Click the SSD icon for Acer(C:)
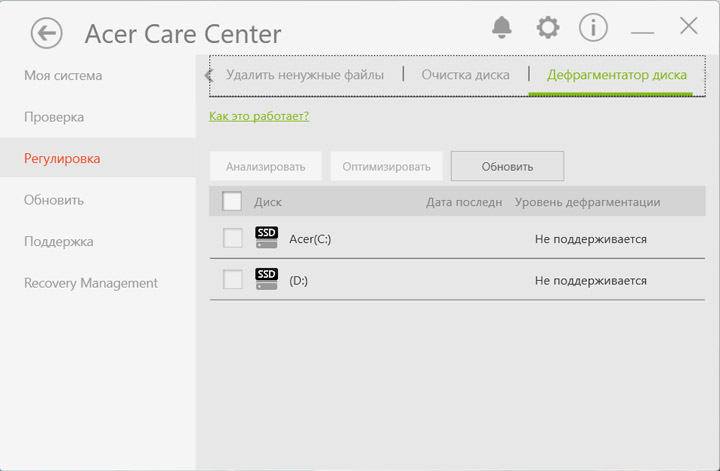 (x=266, y=237)
